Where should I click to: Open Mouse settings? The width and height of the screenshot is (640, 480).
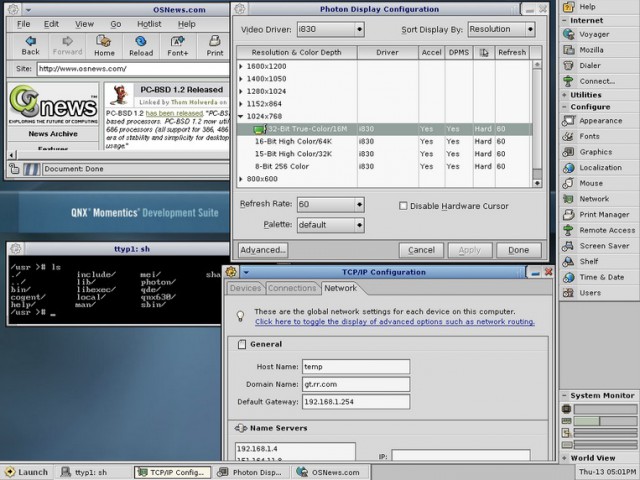[591, 183]
